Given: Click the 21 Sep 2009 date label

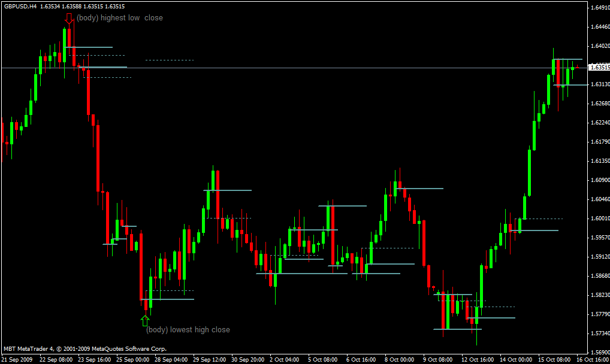Looking at the screenshot, I should (17, 360).
